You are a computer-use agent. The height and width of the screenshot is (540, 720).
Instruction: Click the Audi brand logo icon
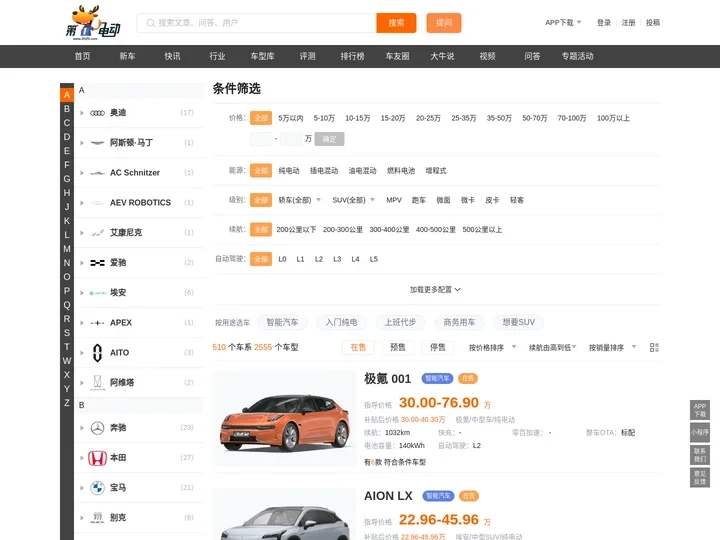(x=97, y=113)
